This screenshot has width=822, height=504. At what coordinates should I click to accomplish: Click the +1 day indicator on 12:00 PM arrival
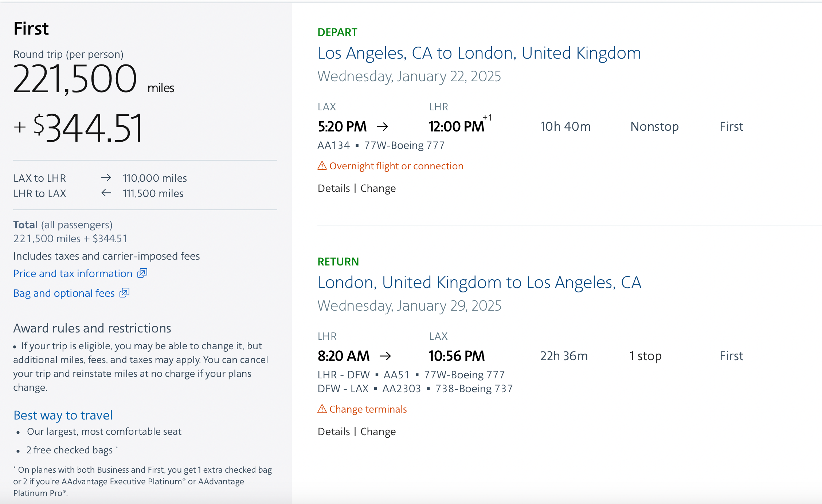click(x=488, y=118)
